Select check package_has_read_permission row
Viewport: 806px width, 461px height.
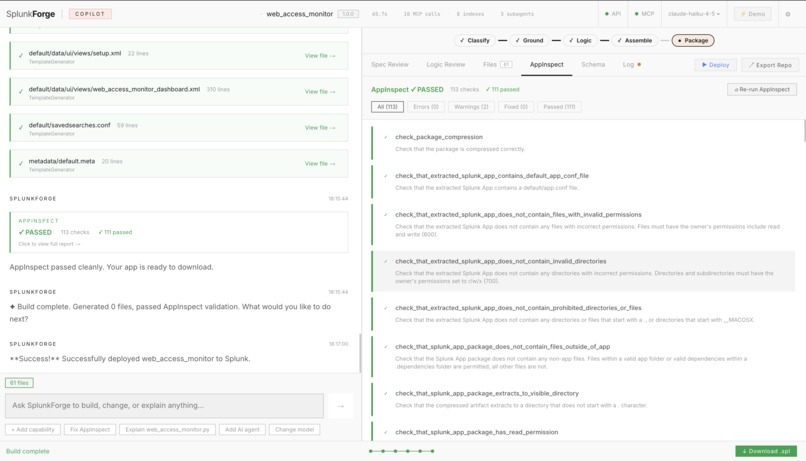click(583, 432)
